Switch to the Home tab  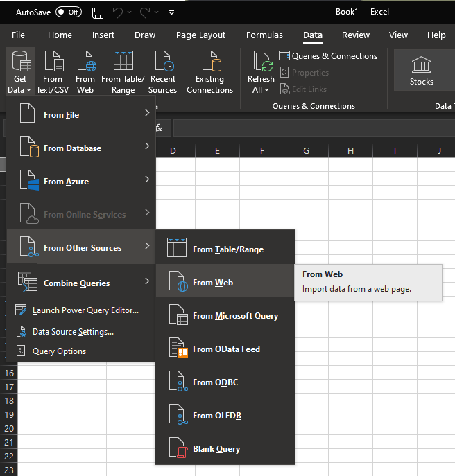(x=60, y=35)
